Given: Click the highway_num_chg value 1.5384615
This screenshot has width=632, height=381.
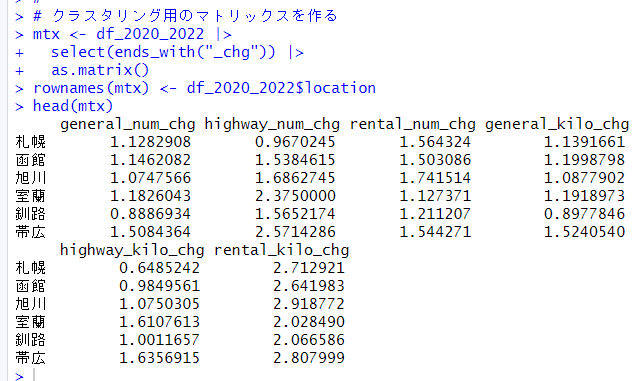Looking at the screenshot, I should [295, 160].
